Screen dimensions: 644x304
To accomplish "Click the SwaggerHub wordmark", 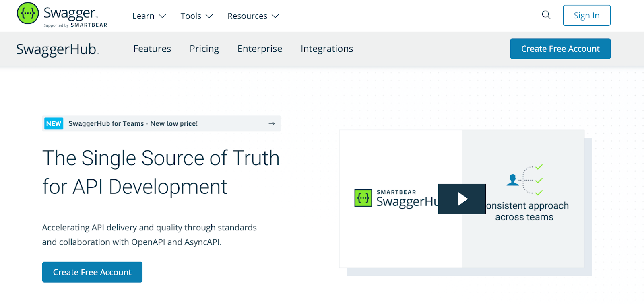I will click(57, 49).
